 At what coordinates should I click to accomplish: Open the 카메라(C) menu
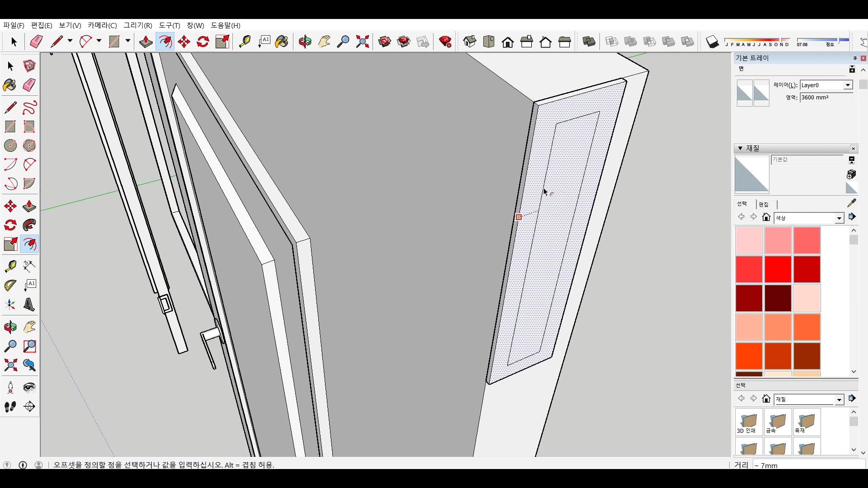(x=102, y=25)
